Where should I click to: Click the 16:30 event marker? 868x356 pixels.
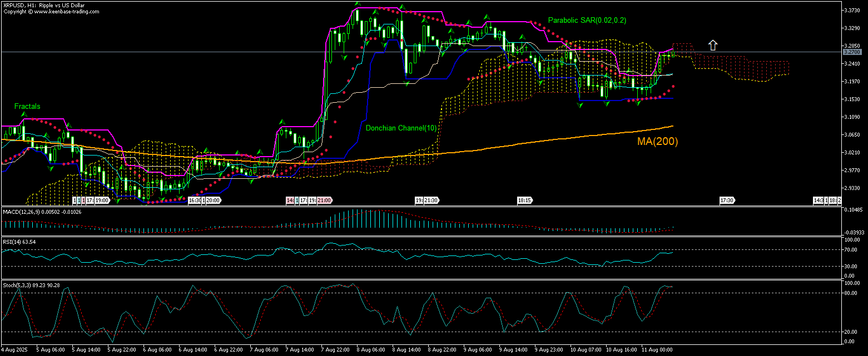[x=194, y=200]
